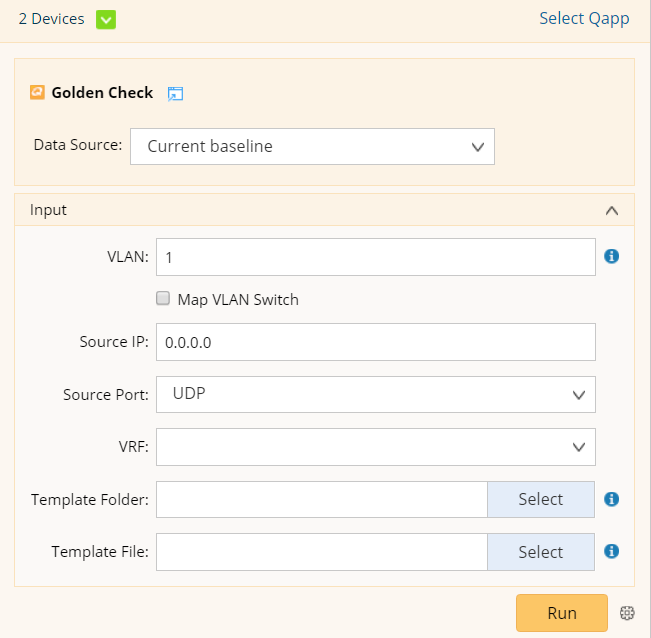This screenshot has height=638, width=651.
Task: Expand the VRF dropdown list
Action: 375,447
